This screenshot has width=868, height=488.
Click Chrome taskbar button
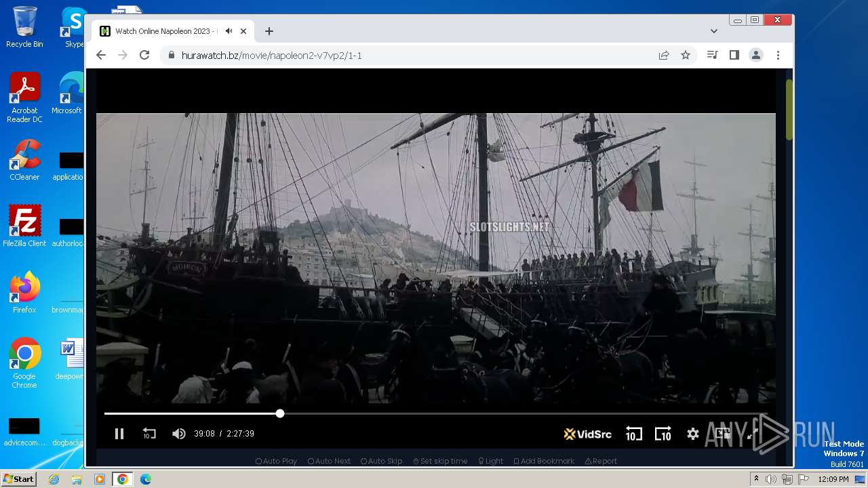point(122,479)
